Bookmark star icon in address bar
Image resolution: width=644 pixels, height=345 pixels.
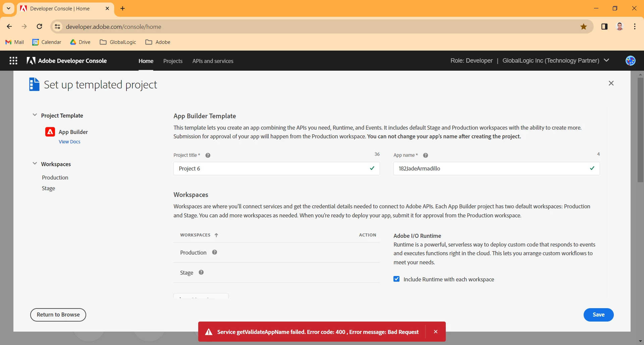584,27
